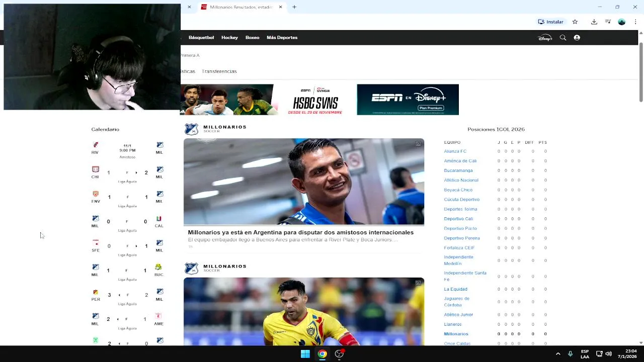The image size is (644, 362).
Task: Open Cúcuta Deportivo in standings
Action: coord(462,200)
